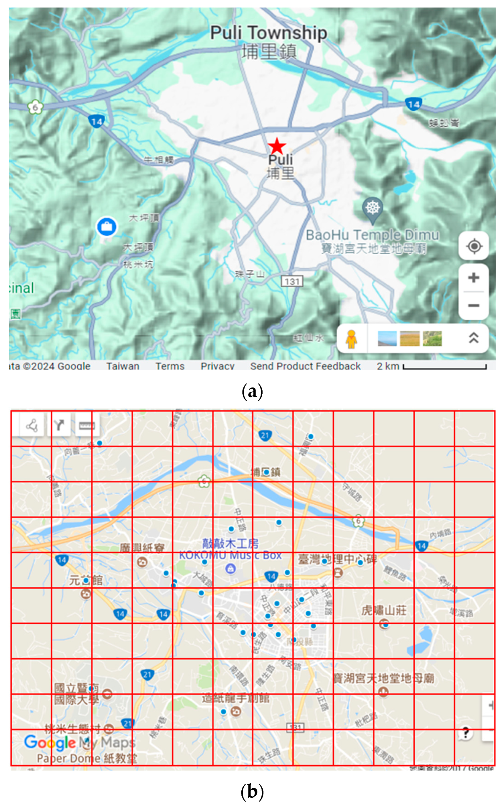Click the green highway 6 flower badge in the terrain map

click(x=35, y=107)
